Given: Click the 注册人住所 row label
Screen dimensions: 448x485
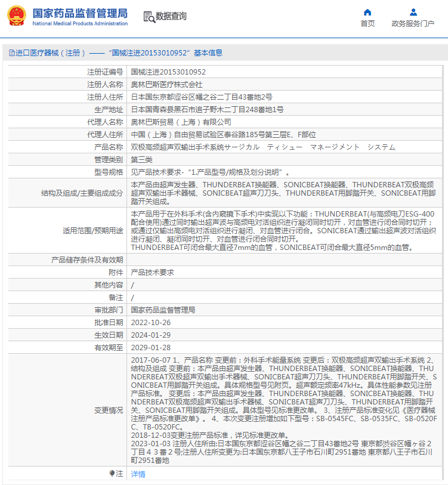Looking at the screenshot, I should coord(105,97).
